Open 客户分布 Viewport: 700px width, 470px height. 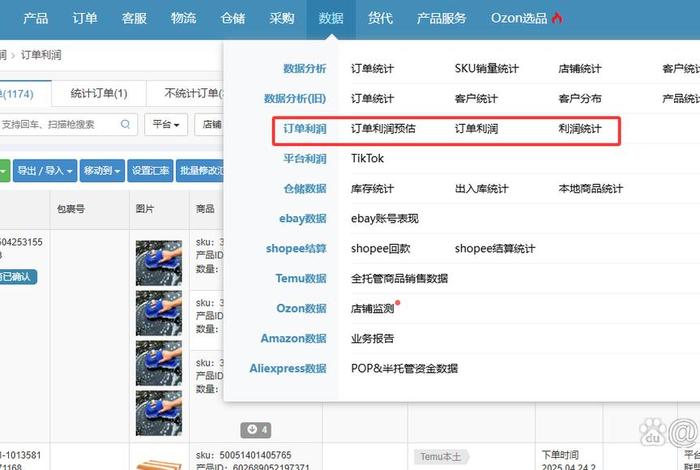(x=580, y=99)
